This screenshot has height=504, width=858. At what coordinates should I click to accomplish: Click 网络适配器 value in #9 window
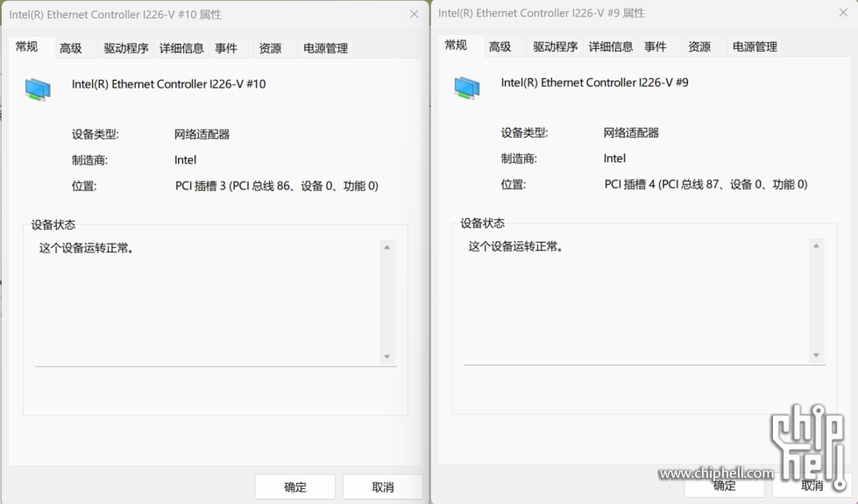click(x=631, y=132)
